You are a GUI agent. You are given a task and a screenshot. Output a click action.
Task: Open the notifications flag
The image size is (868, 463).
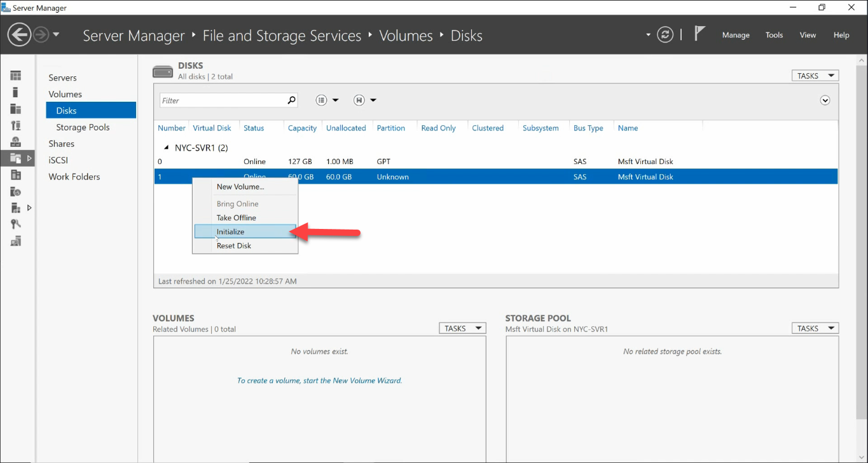699,34
